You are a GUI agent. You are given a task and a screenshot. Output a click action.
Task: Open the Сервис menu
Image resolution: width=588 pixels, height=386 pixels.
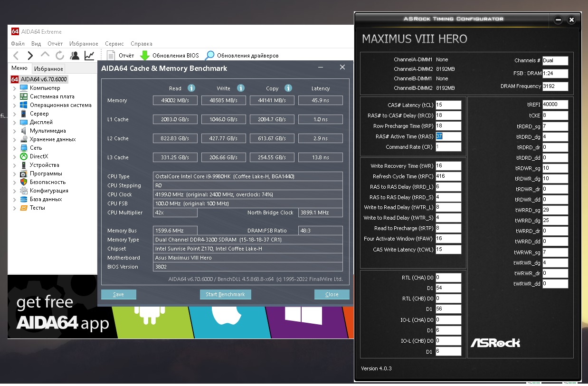click(114, 44)
